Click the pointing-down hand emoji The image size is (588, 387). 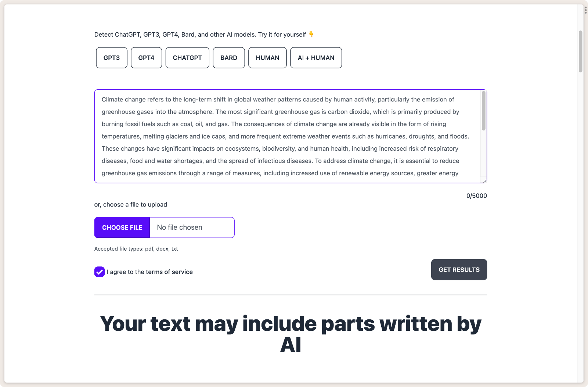tap(311, 35)
